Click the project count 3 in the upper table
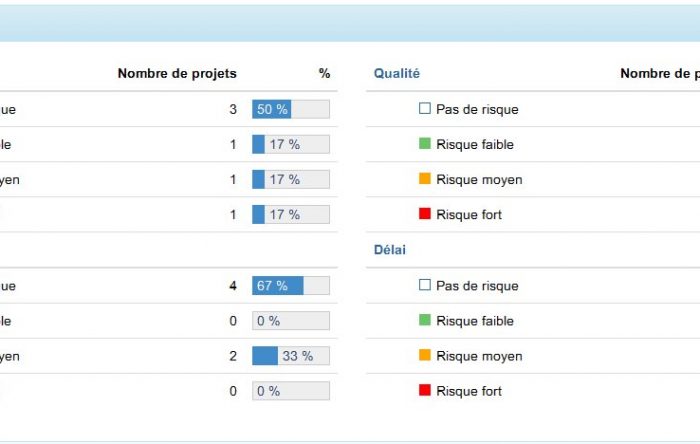 coord(233,109)
